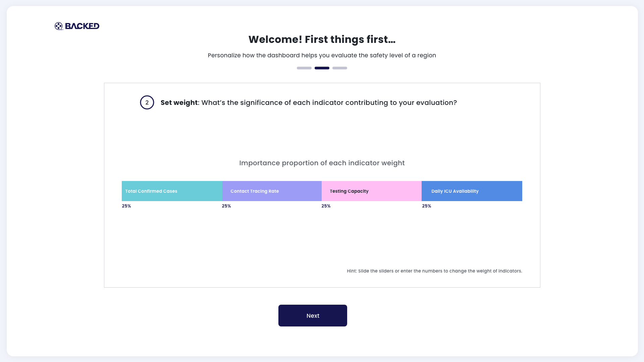Click the "Importance proportion" chart title
The image size is (644, 362).
click(x=322, y=163)
